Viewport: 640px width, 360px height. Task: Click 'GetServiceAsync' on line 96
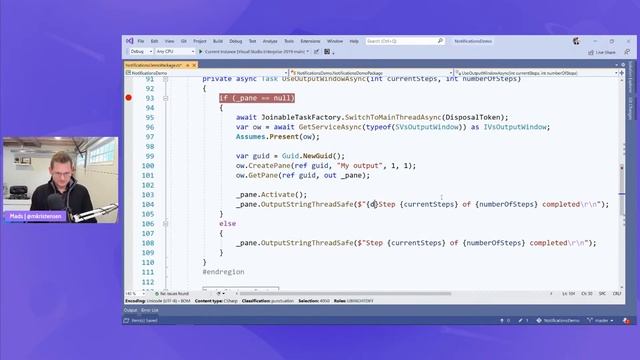click(x=330, y=127)
